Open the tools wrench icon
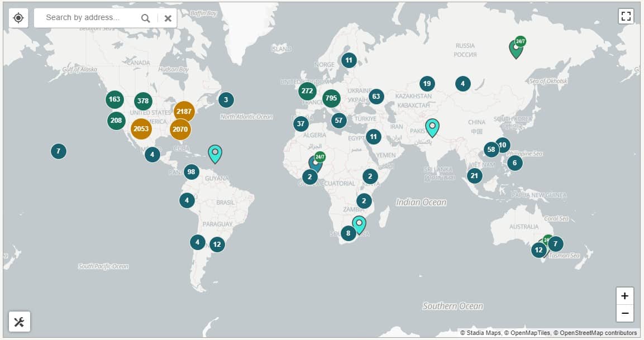Image resolution: width=644 pixels, height=340 pixels. tap(20, 322)
